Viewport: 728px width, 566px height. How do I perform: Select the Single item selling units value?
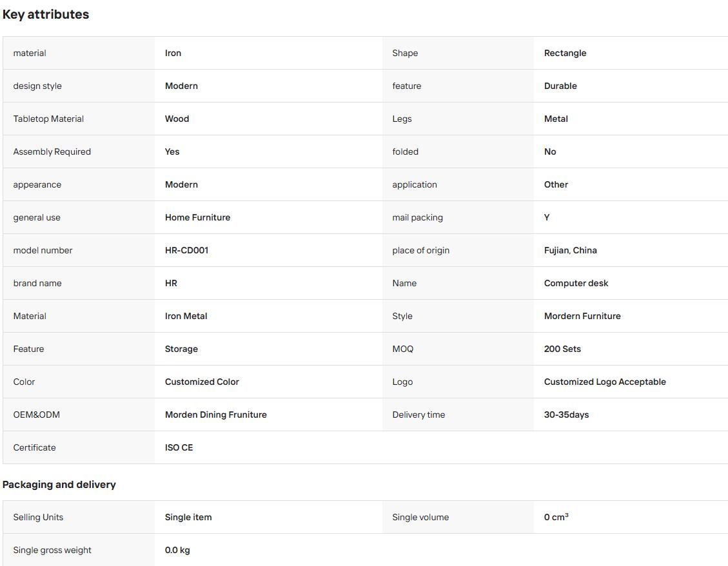[x=188, y=517]
